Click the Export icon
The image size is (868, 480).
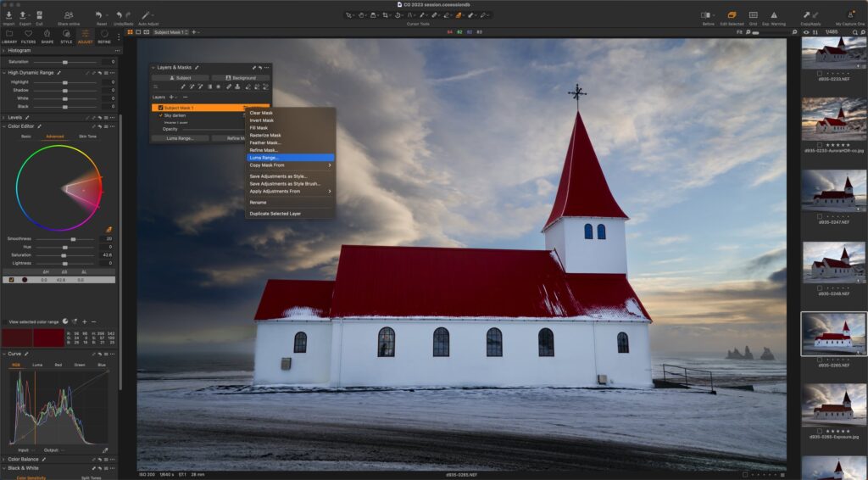24,15
